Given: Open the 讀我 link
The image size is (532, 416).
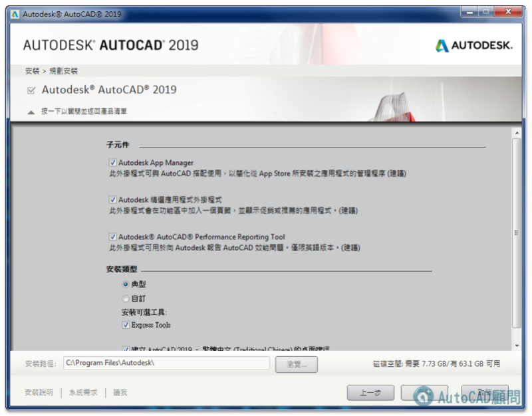Looking at the screenshot, I should [x=120, y=392].
